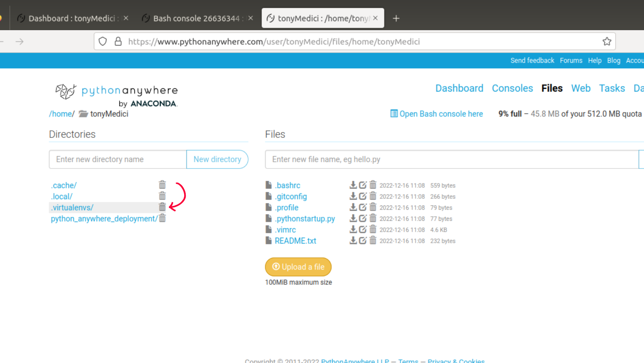Screen dimensions: 644x363
Task: Delete python_anywhere_deployment directory with trash icon
Action: [x=162, y=218]
